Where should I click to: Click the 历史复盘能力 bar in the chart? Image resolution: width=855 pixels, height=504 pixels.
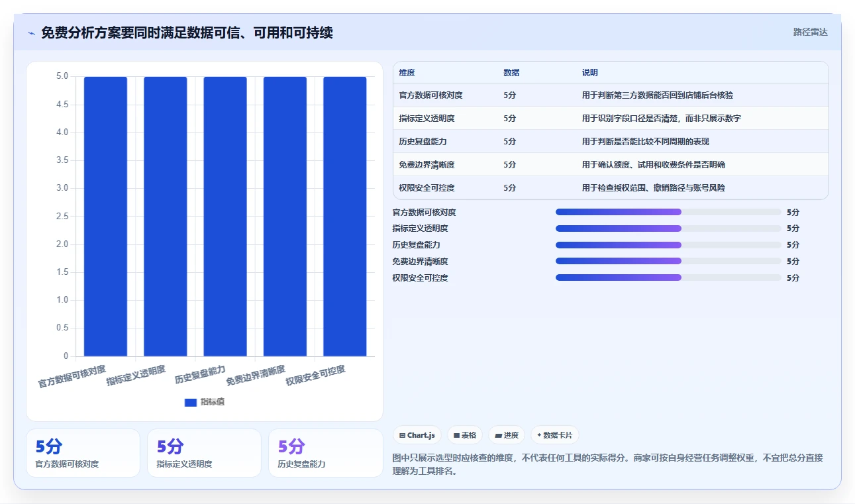pyautogui.click(x=225, y=217)
